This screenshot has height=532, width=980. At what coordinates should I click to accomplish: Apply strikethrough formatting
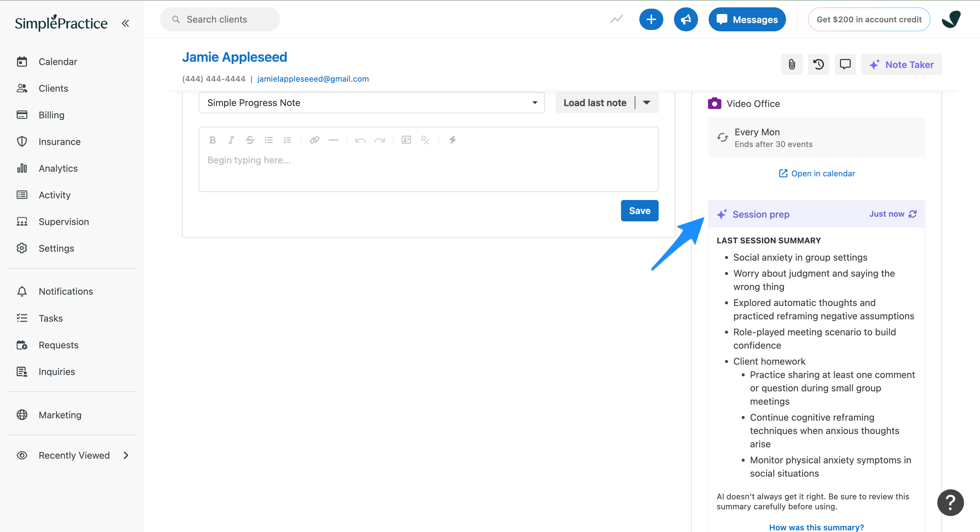pos(250,140)
